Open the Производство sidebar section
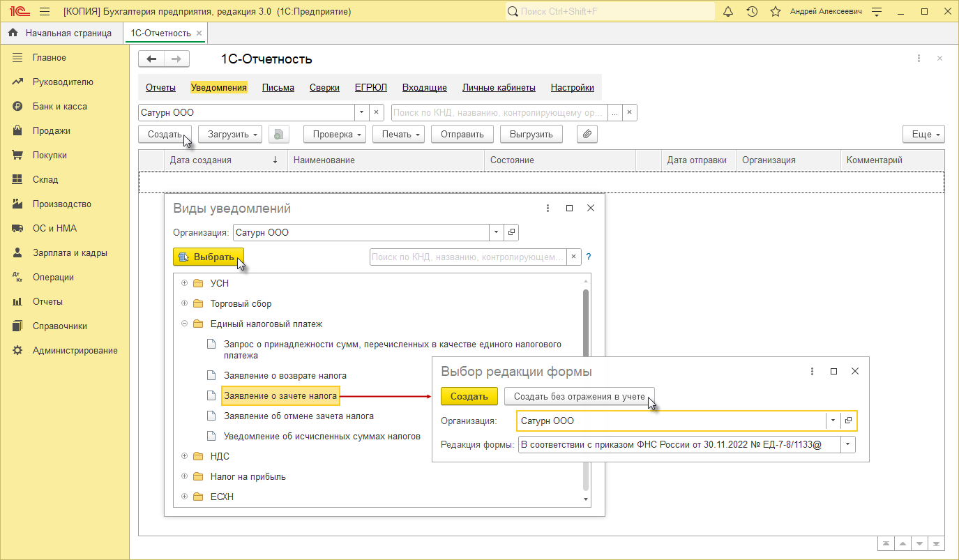 click(62, 204)
